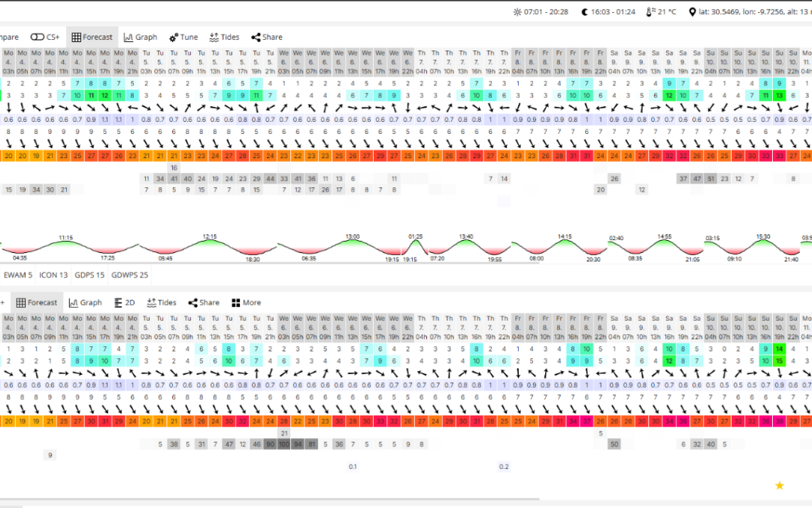Screen dimensions: 812x508
Task: Switch to the GDPS 15 model tab
Action: point(89,275)
